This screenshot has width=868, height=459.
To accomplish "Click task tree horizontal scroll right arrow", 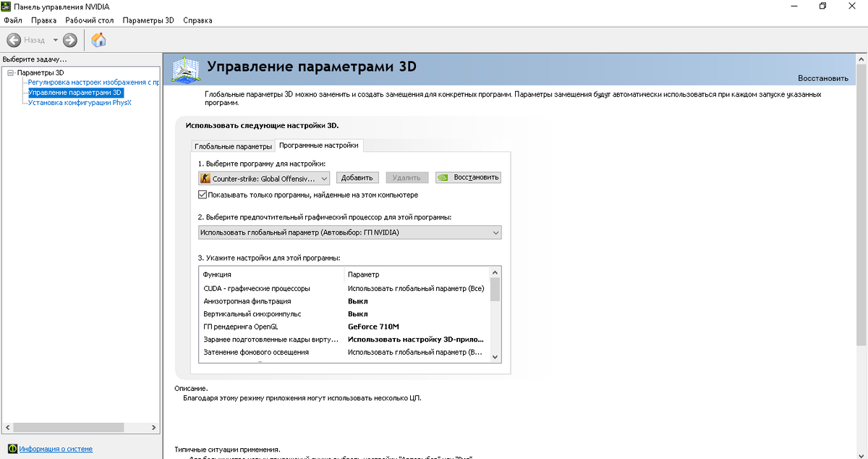I will pos(154,426).
